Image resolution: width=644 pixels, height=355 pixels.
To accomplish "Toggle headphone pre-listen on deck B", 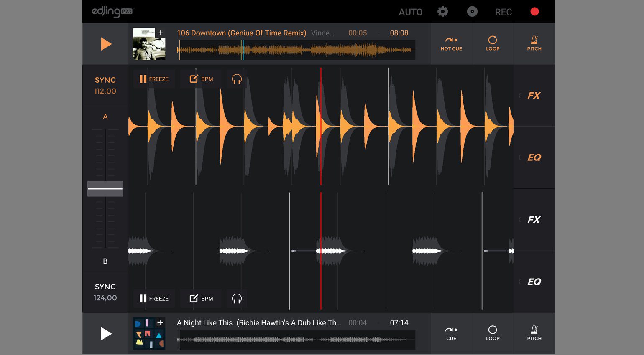I will click(237, 299).
